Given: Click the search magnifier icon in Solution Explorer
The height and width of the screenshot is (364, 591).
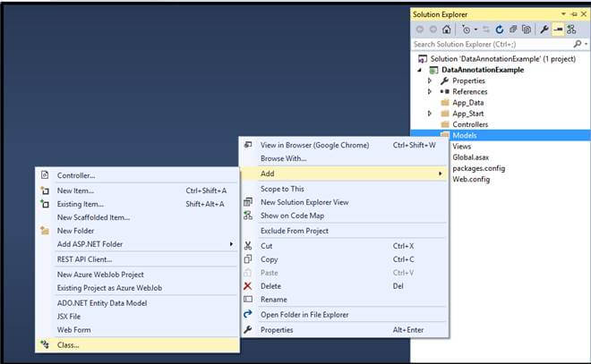Looking at the screenshot, I should tap(577, 44).
